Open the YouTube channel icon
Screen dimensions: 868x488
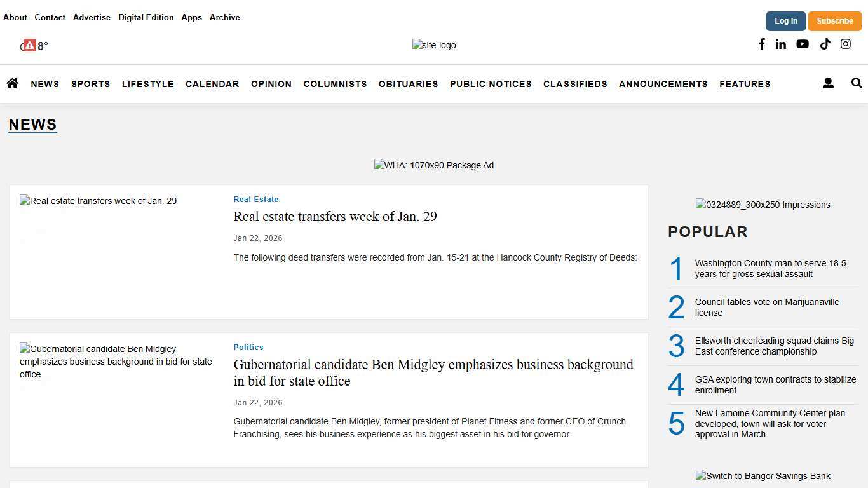point(803,44)
